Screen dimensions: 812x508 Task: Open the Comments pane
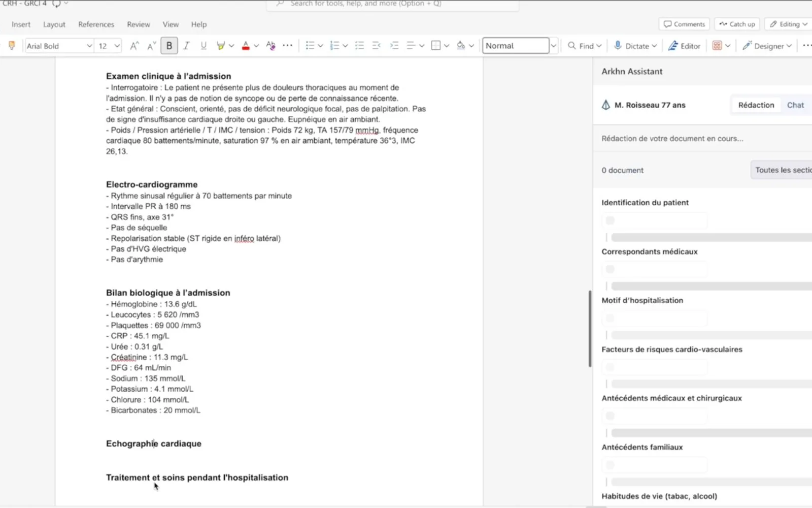685,24
